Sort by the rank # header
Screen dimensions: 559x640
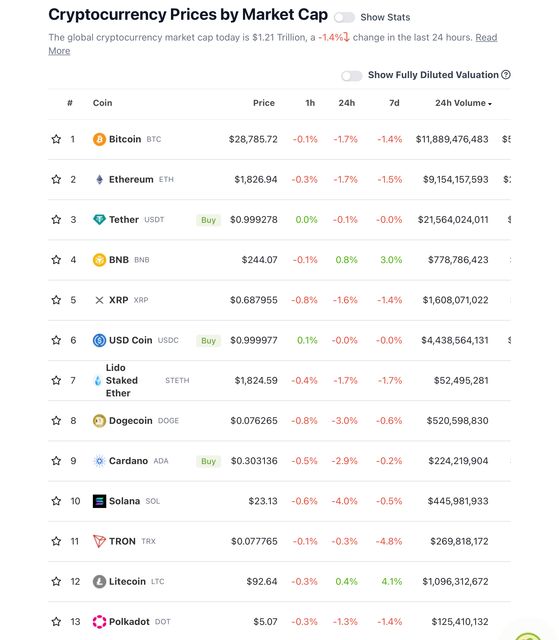[70, 103]
